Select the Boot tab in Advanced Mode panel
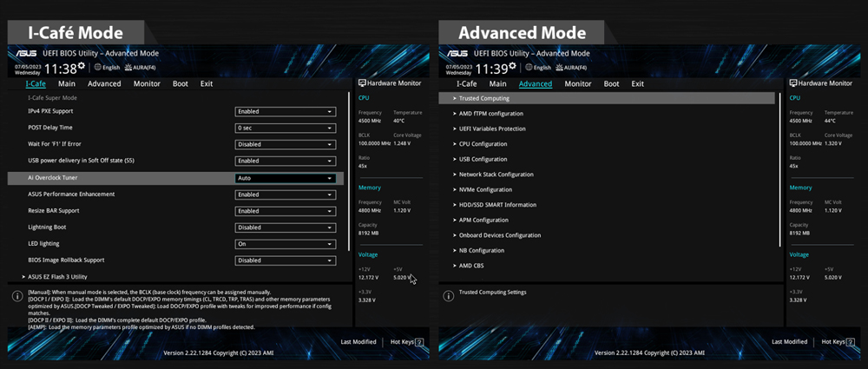The width and height of the screenshot is (868, 369). pos(611,84)
